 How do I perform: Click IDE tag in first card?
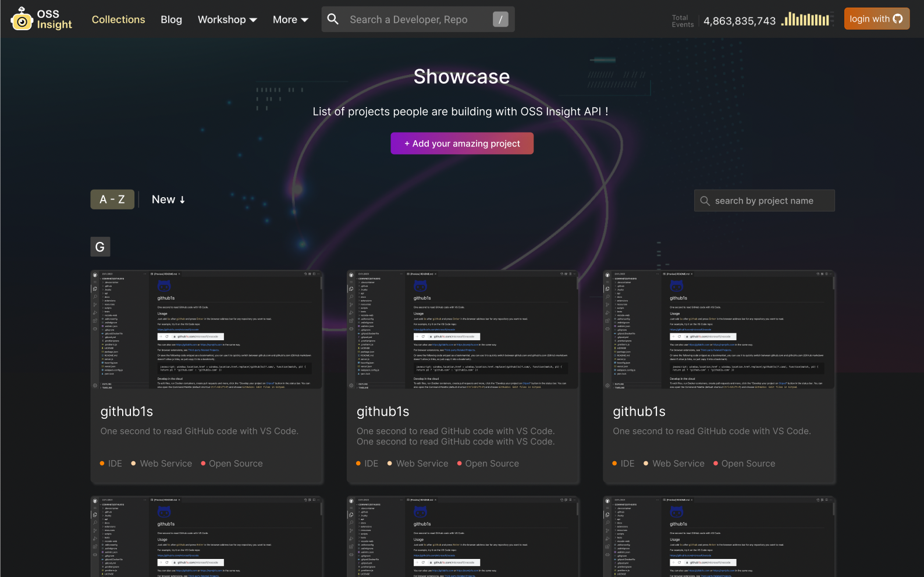111,464
